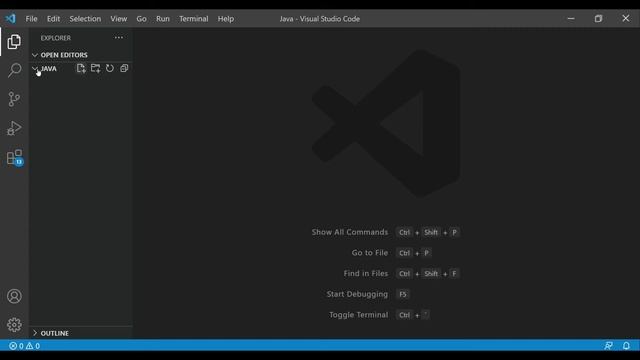Refresh the Explorer file tree
The image size is (640, 360).
pos(110,69)
